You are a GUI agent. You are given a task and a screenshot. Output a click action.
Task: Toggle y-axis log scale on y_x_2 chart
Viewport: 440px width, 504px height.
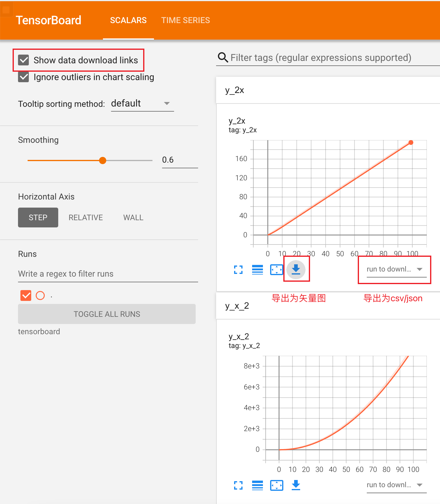point(258,485)
